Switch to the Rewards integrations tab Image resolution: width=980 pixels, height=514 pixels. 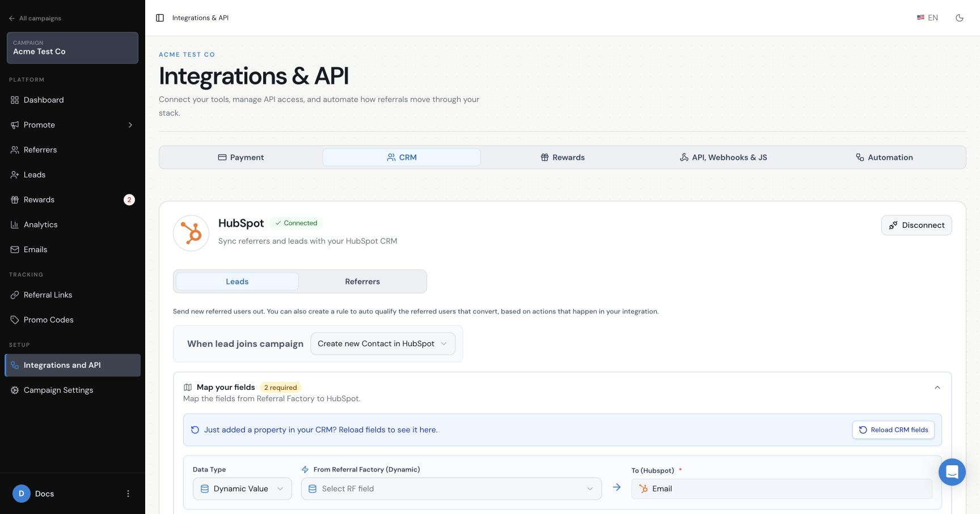563,158
